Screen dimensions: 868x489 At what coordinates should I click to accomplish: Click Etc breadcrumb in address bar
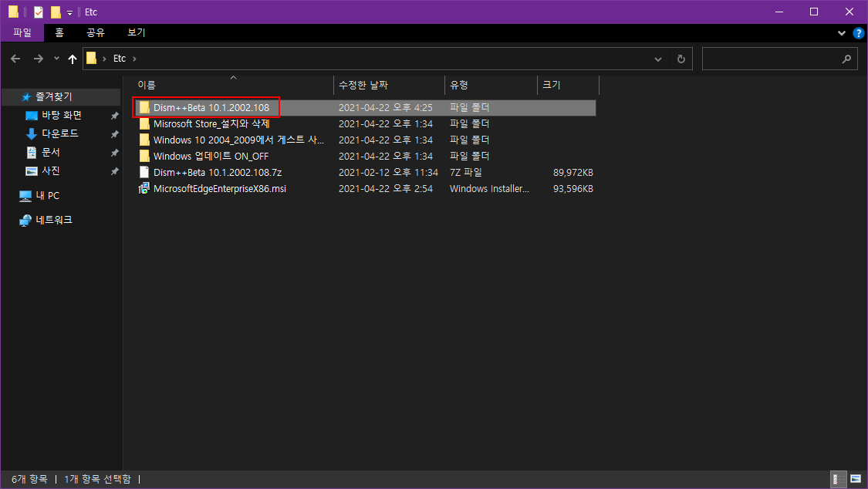[120, 59]
